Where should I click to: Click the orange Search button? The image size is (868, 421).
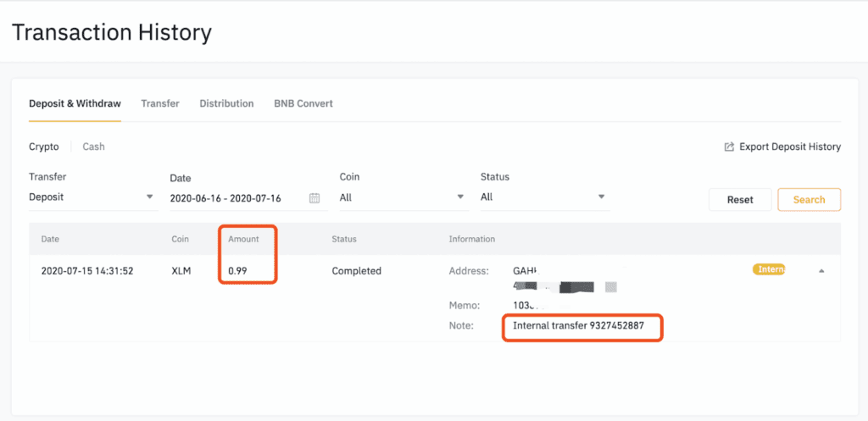809,200
